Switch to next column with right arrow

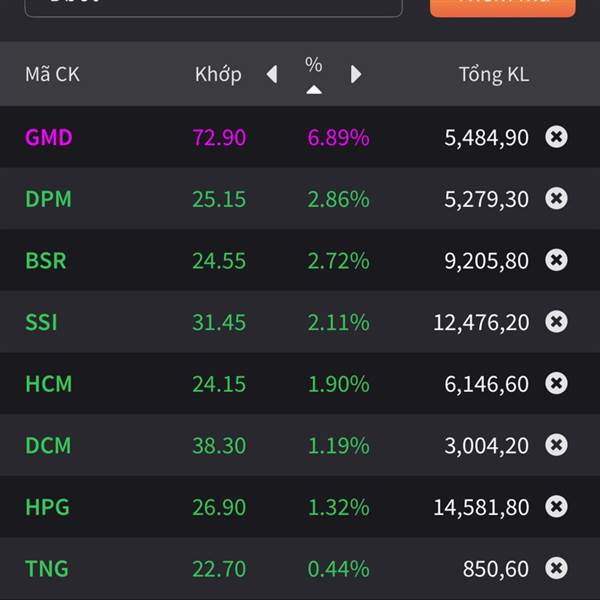355,74
